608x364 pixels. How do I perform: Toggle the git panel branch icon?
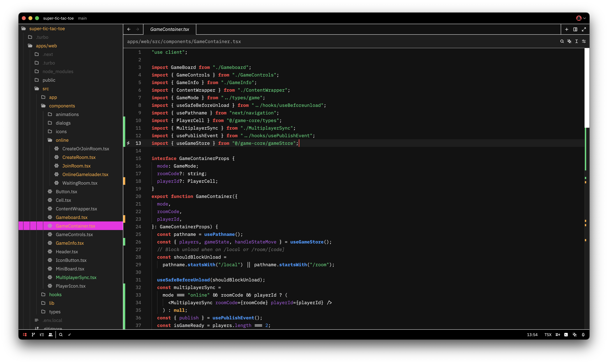(x=33, y=335)
